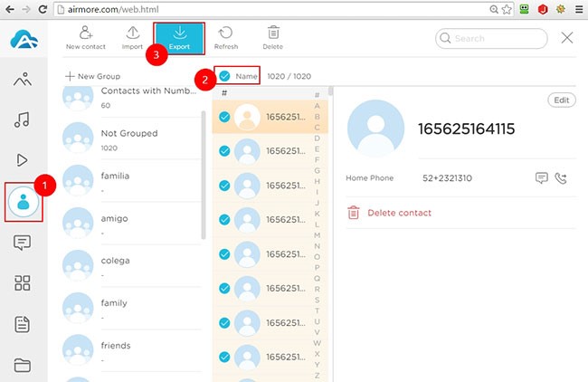Toggle the select-all Name checkbox
588x382 pixels.
click(x=224, y=76)
